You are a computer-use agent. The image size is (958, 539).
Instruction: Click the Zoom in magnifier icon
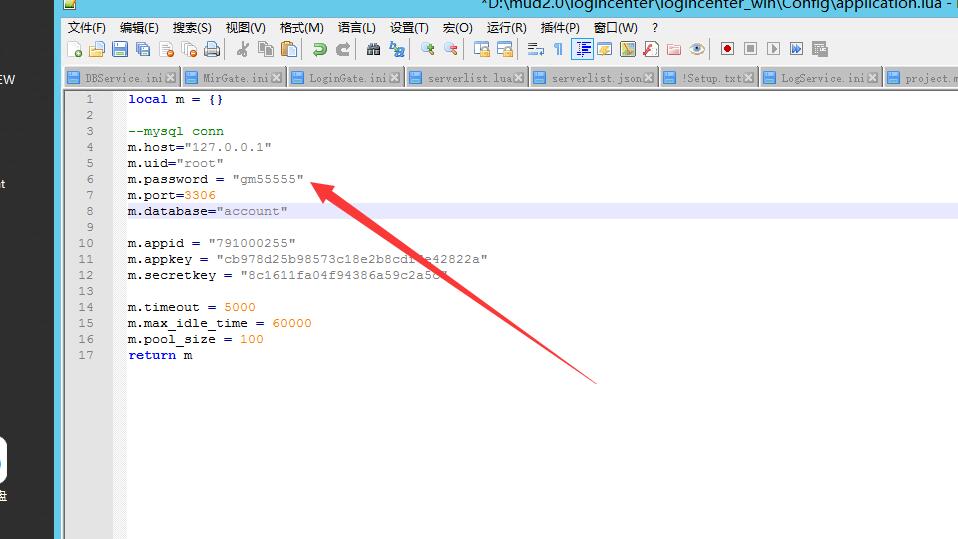coord(427,49)
